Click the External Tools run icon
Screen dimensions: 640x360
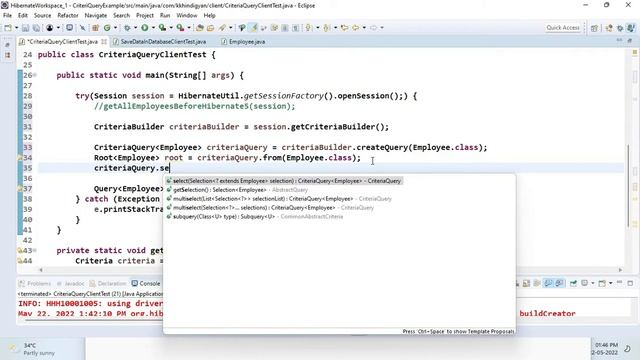tap(180, 28)
